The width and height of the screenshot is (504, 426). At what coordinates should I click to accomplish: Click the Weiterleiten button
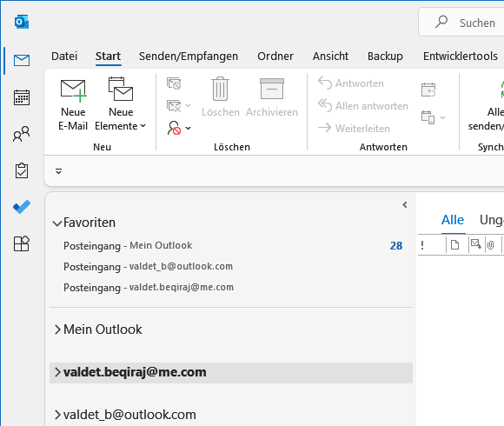point(354,129)
